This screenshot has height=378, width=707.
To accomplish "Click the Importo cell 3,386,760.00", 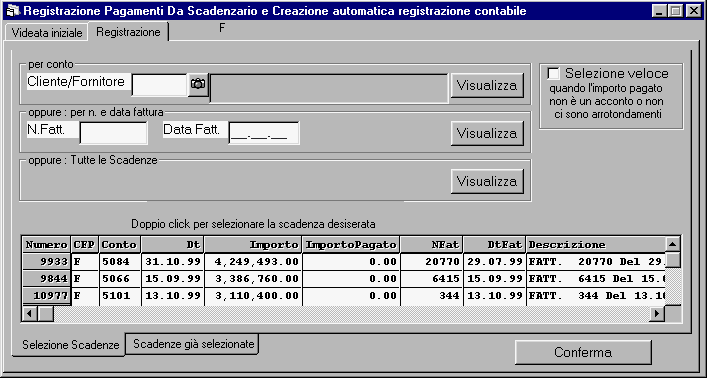I will [252, 279].
